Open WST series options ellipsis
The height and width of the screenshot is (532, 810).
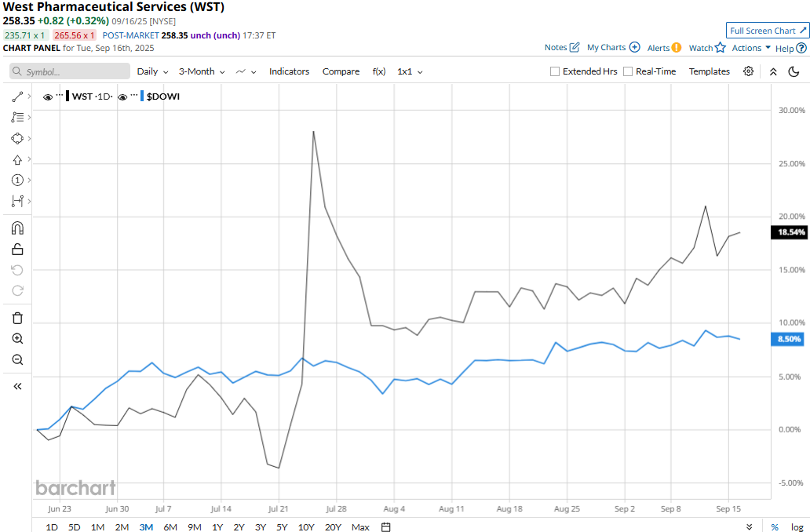(60, 95)
